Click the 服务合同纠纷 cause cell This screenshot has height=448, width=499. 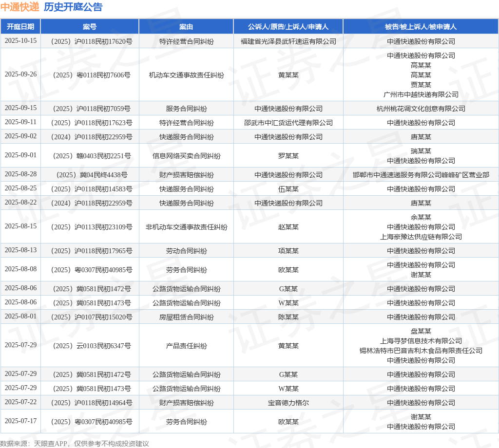pyautogui.click(x=186, y=109)
